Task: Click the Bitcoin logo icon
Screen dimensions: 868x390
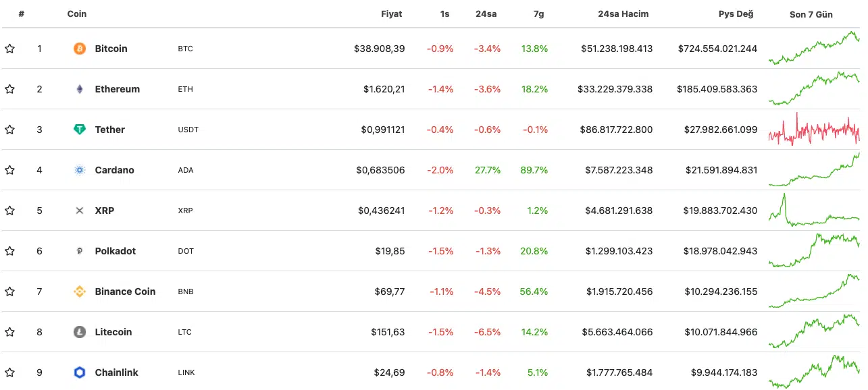Action: (x=80, y=49)
